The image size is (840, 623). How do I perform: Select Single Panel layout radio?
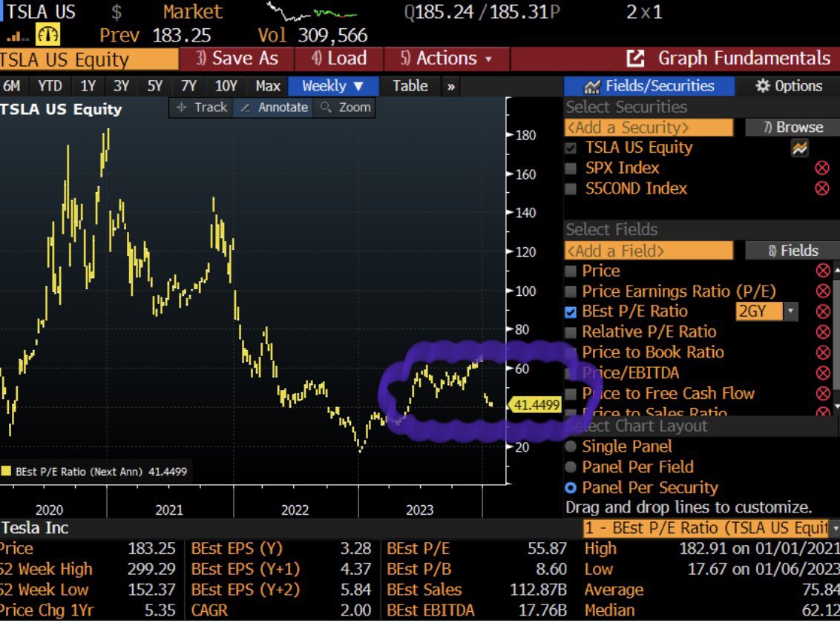coord(571,446)
